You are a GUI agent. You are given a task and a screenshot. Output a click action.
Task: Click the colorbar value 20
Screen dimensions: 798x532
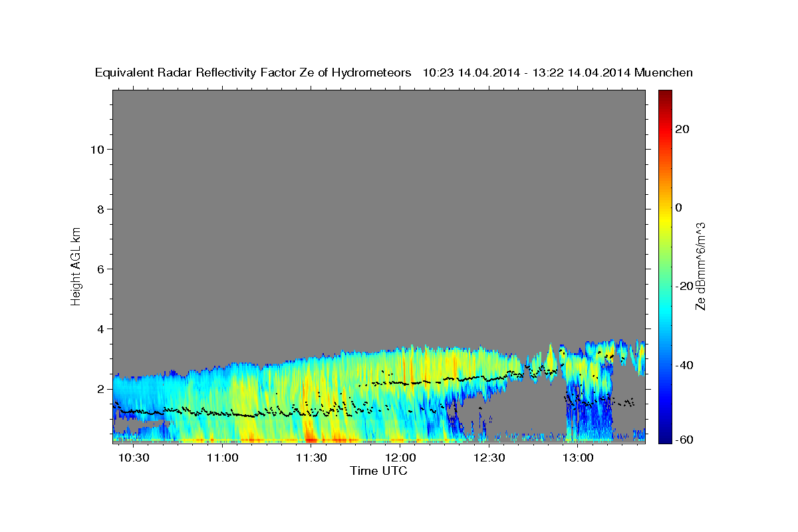(x=682, y=129)
